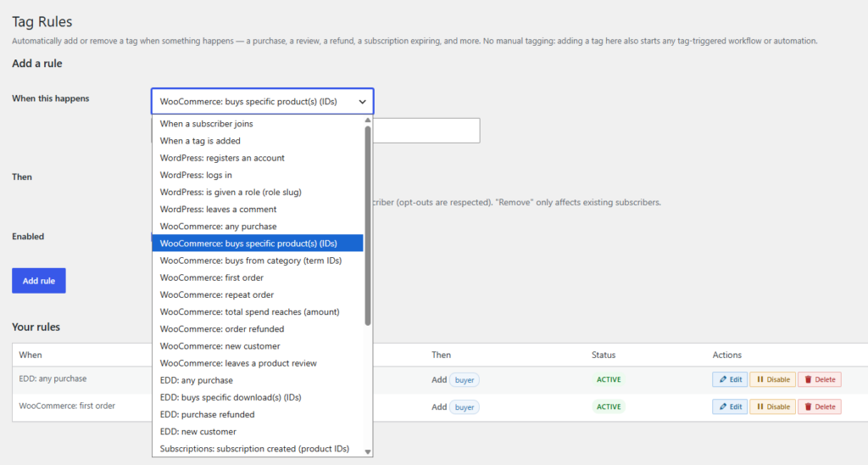Pick 'WooCommerce: new customer' option

click(x=258, y=346)
